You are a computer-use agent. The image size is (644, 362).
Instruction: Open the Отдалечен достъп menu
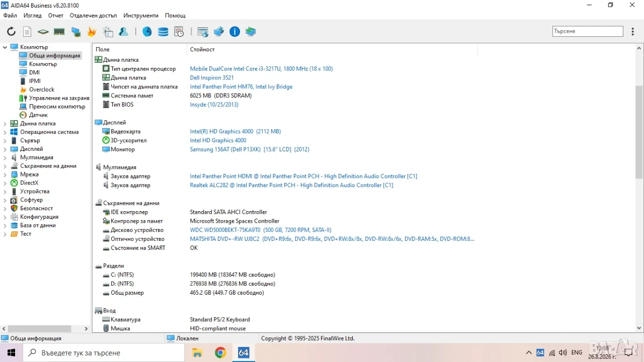click(93, 16)
